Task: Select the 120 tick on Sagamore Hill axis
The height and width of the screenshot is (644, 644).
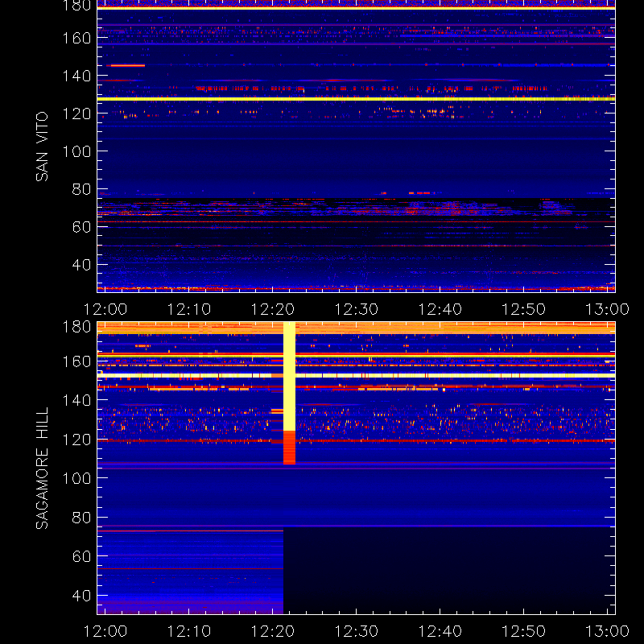Action: 76,440
